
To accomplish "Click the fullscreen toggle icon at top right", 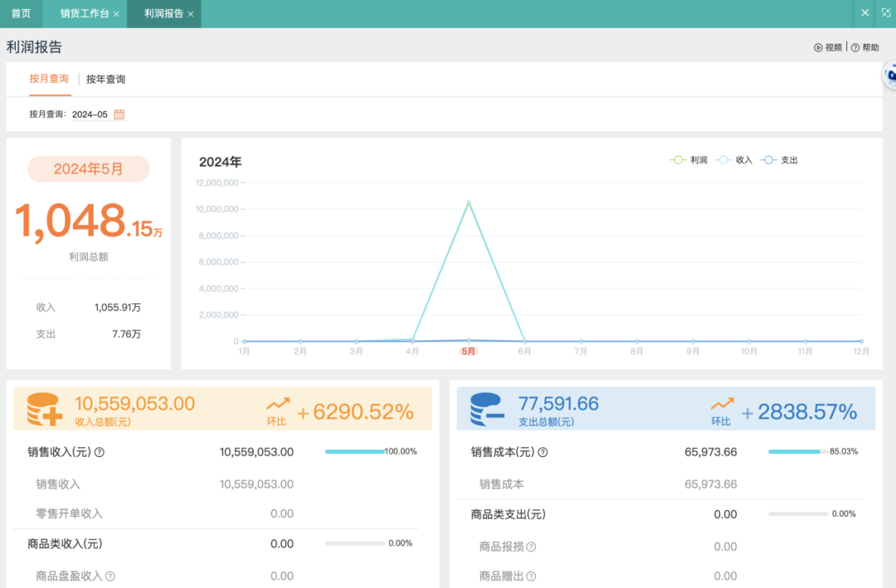I will click(885, 13).
